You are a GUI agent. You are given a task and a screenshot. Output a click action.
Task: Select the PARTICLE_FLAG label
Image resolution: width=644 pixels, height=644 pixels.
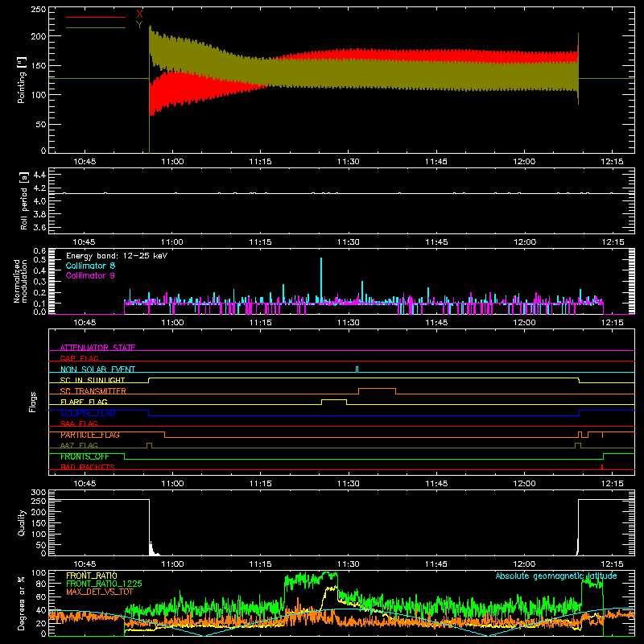coord(90,435)
